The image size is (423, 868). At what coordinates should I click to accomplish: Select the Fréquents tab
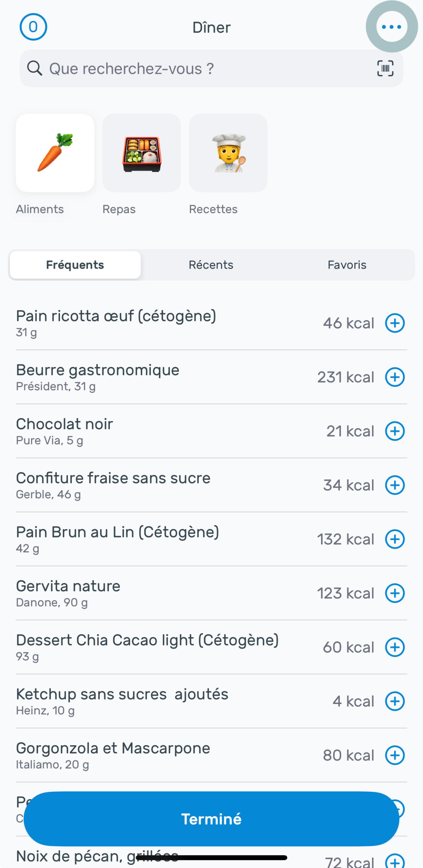tap(75, 265)
